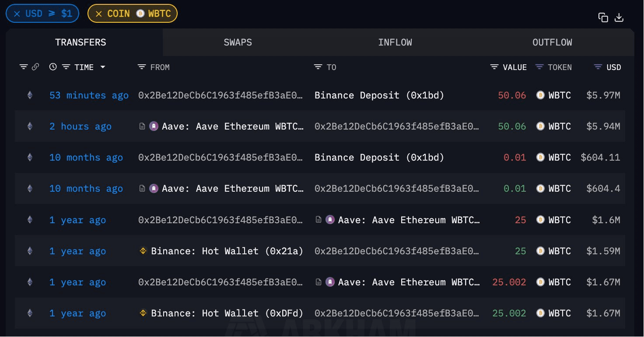Switch to the INFLOW tab
The width and height of the screenshot is (644, 337).
coord(395,42)
